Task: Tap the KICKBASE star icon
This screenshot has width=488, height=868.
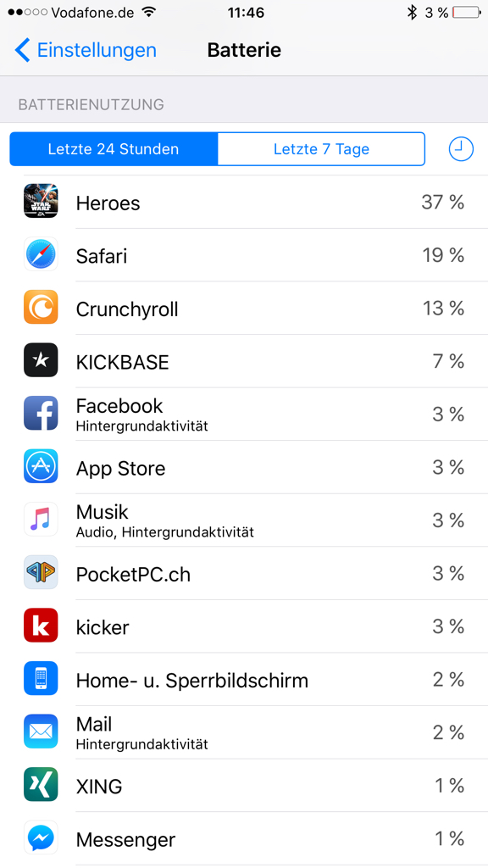Action: (x=41, y=360)
